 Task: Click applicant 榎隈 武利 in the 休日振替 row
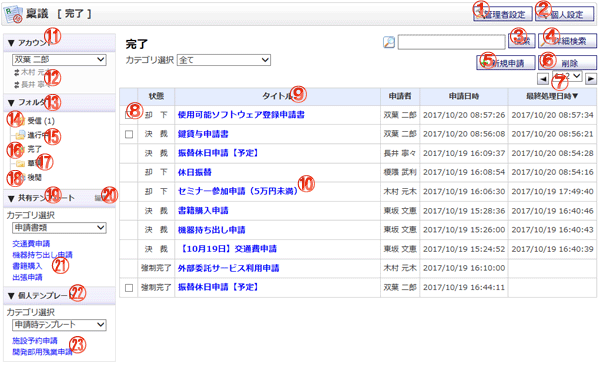coord(400,172)
